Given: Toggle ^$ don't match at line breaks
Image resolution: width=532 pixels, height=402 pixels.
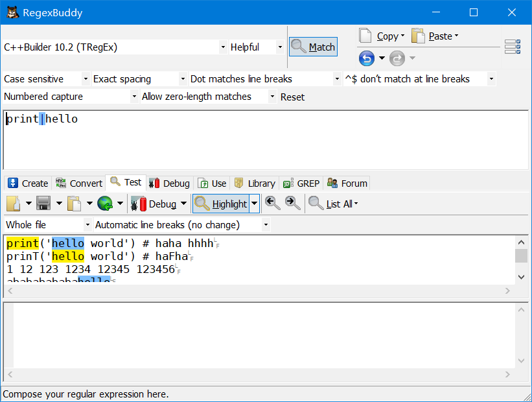Looking at the screenshot, I should [x=419, y=79].
